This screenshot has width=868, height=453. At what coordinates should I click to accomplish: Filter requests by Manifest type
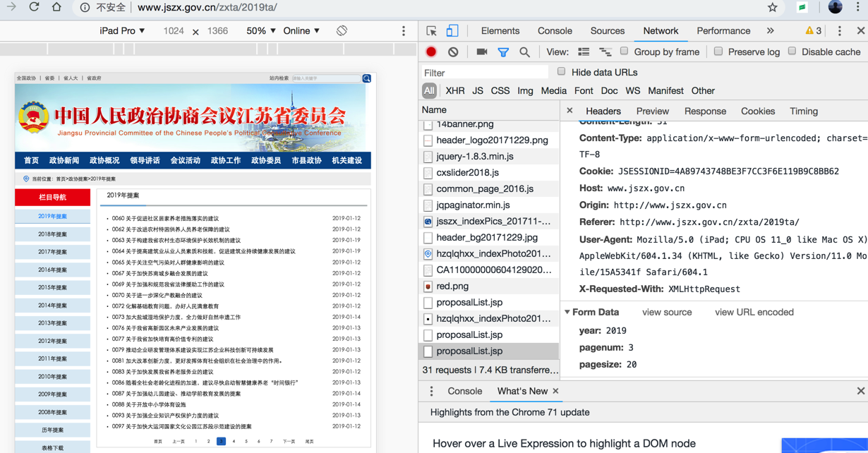coord(665,91)
